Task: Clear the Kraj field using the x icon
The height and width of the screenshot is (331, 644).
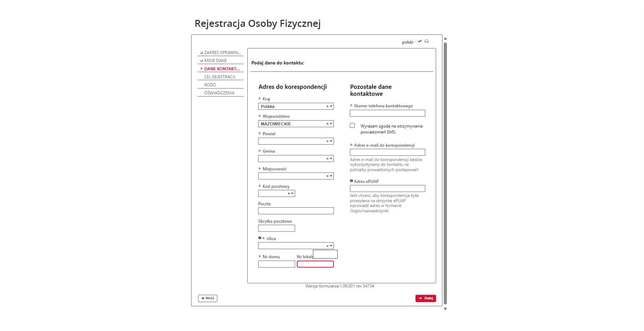Action: [327, 107]
